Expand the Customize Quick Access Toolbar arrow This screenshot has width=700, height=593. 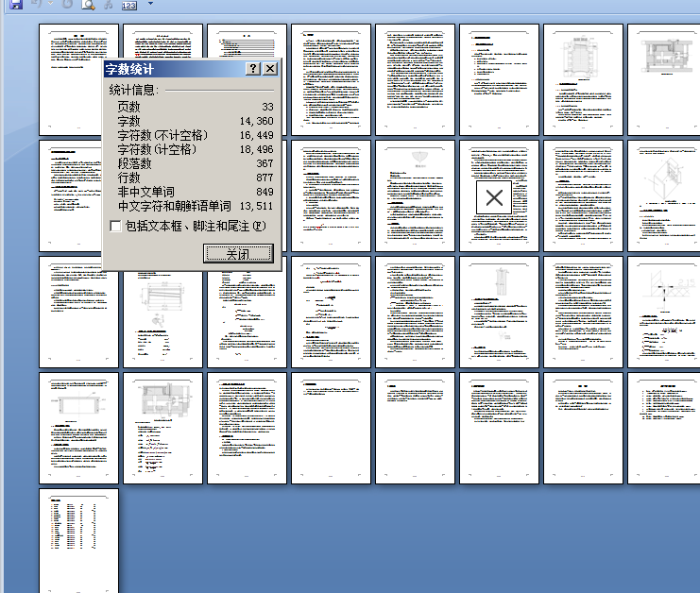[x=150, y=4]
